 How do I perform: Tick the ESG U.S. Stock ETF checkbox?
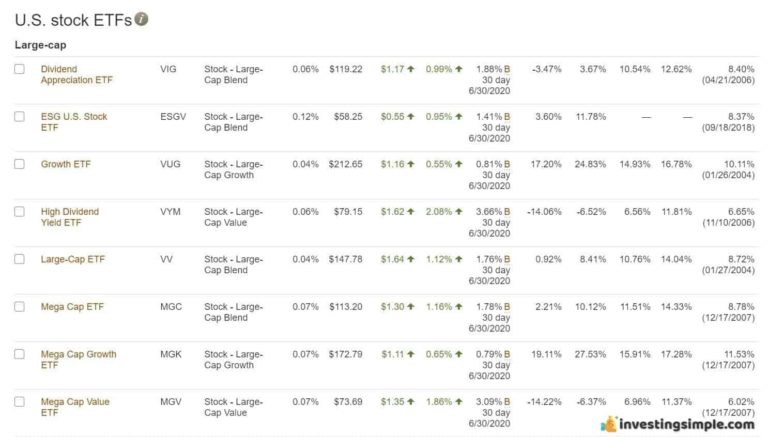pyautogui.click(x=20, y=117)
